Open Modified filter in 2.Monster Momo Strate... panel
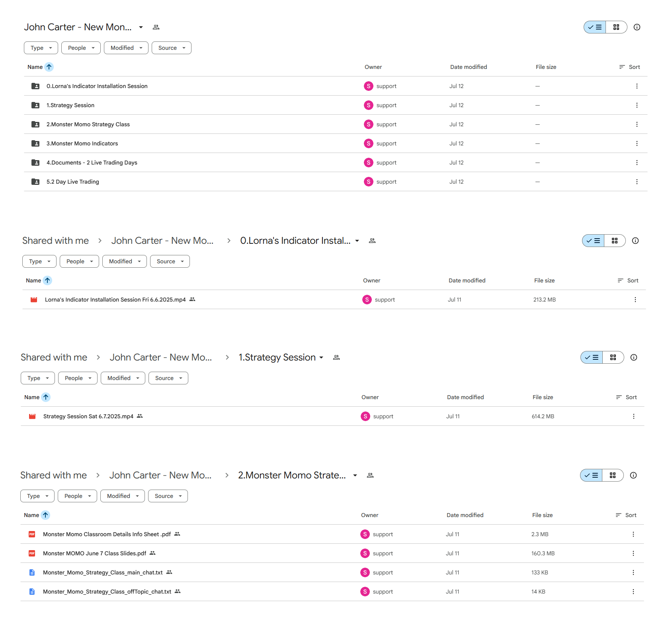Screen dimensions: 672x631 point(123,496)
